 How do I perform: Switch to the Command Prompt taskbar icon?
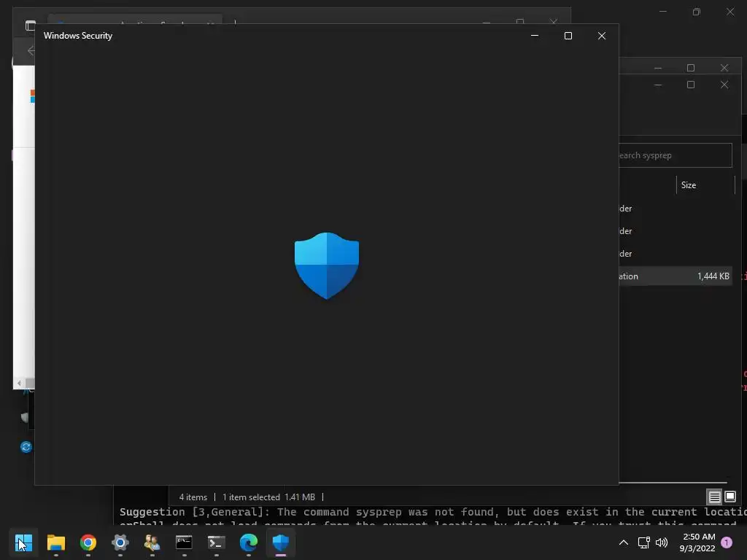pos(184,542)
